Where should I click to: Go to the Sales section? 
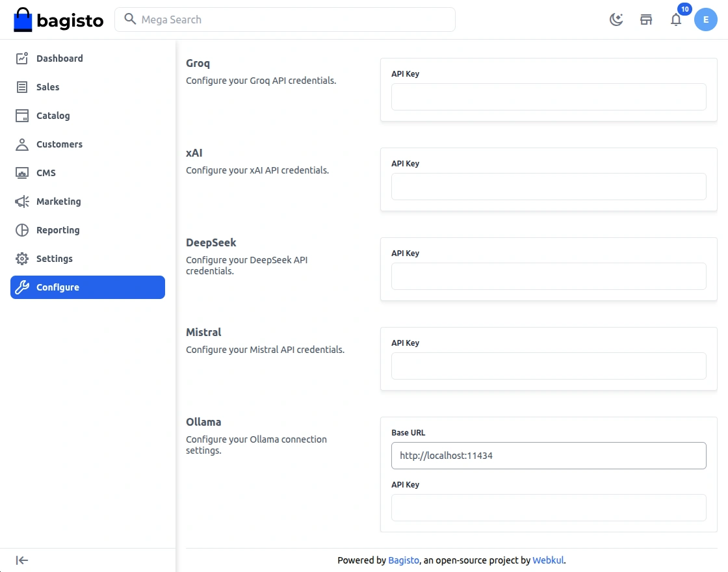47,87
